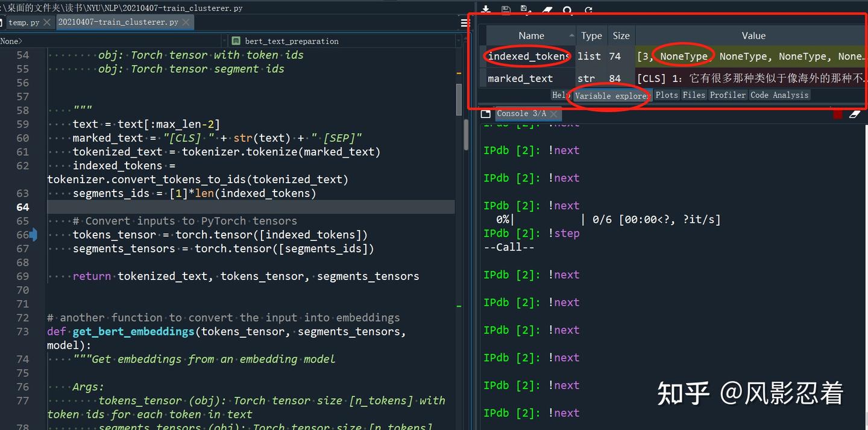868x430 pixels.
Task: Remove all variables using the eraser icon
Action: (545, 10)
